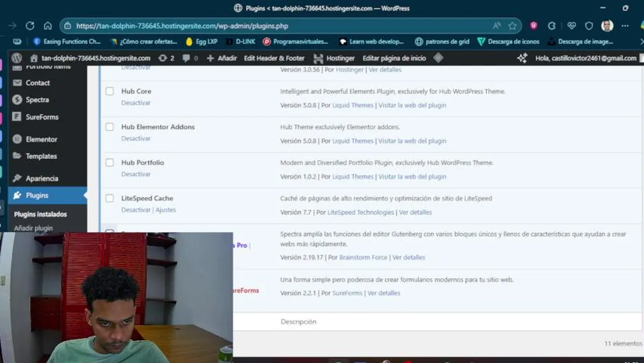
Task: Click the Descripción column footer
Action: [298, 322]
